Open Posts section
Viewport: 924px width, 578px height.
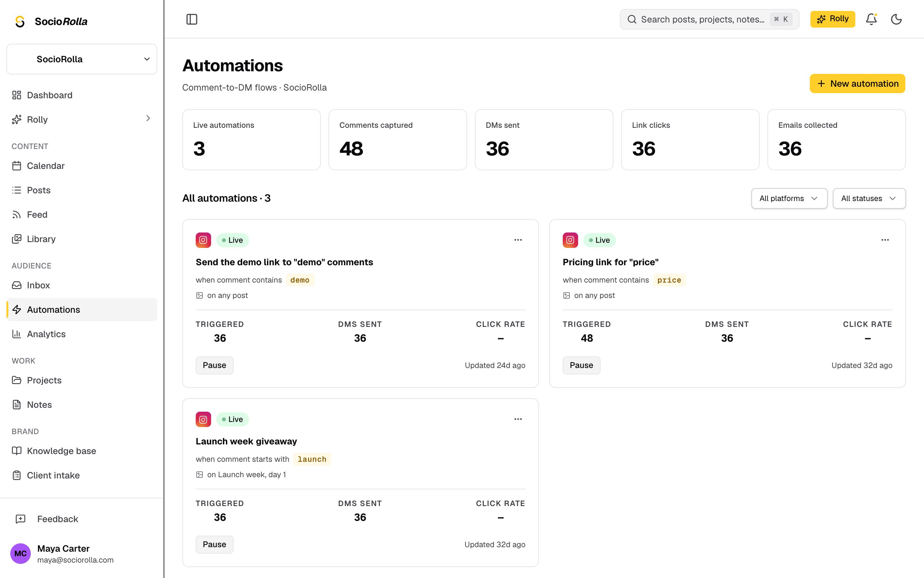tap(82, 190)
